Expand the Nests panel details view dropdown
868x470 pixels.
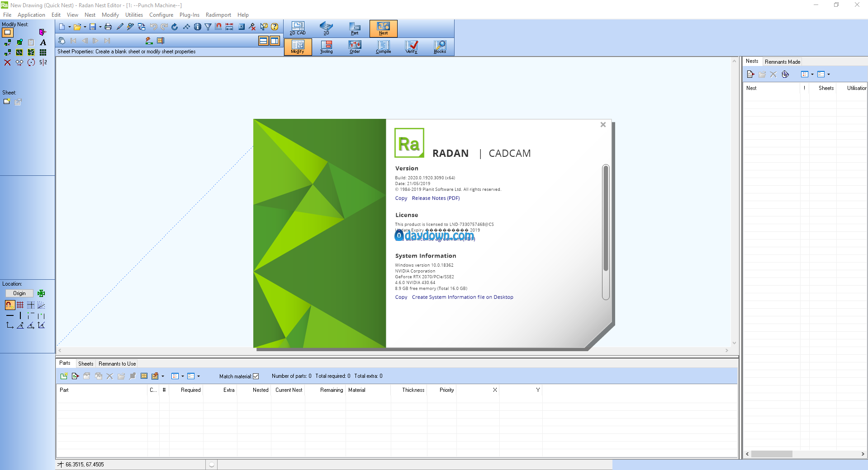click(829, 74)
